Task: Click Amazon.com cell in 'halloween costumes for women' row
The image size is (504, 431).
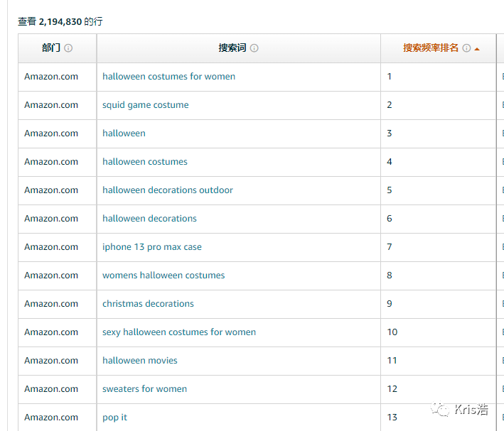Action: [x=57, y=77]
